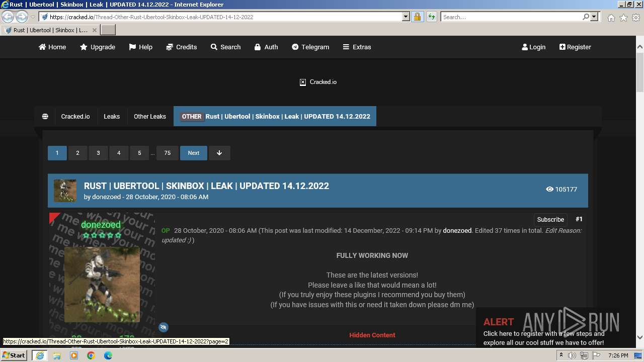
Task: Click the hidden content eye-slash icon
Action: 163,327
